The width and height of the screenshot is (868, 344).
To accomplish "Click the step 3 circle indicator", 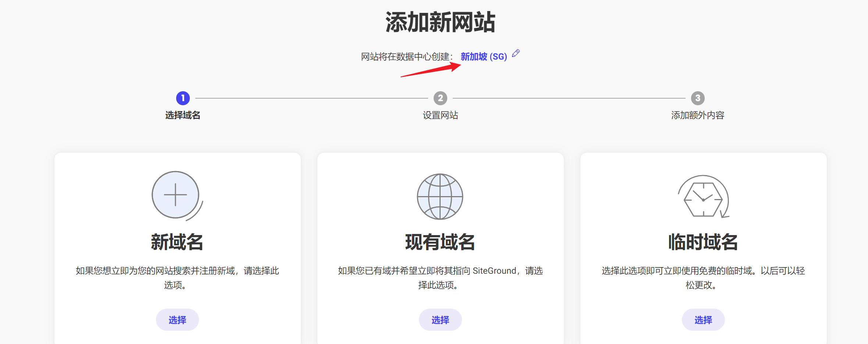I will click(x=698, y=98).
